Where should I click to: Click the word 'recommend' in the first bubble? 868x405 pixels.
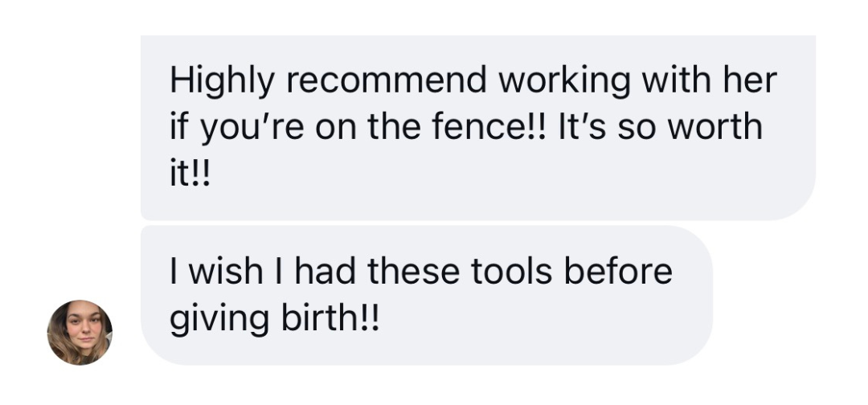point(387,80)
